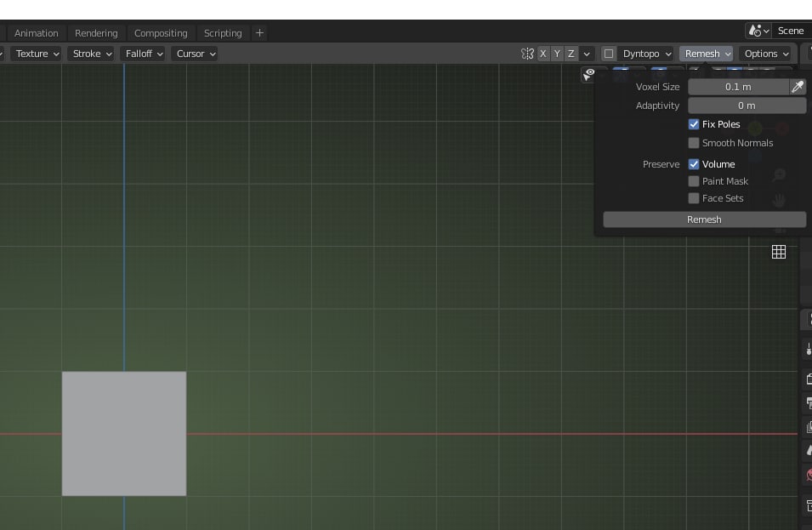The image size is (812, 530).
Task: Open the Options dropdown
Action: (x=766, y=54)
